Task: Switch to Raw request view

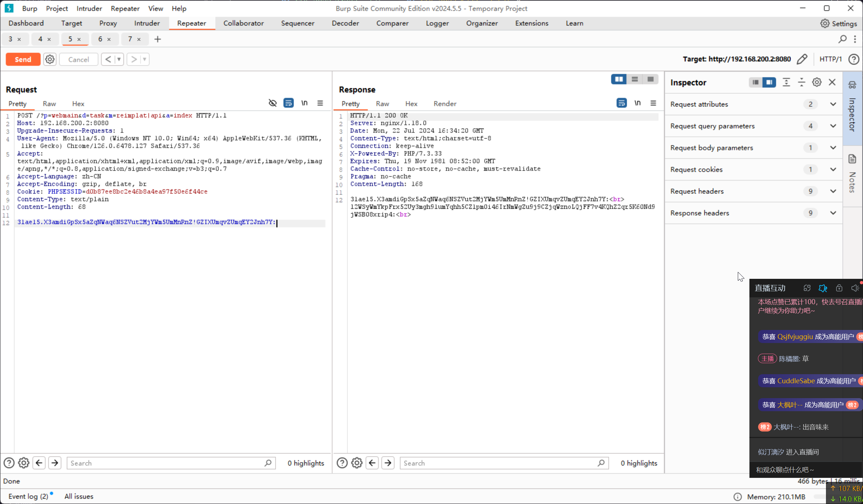Action: point(49,103)
